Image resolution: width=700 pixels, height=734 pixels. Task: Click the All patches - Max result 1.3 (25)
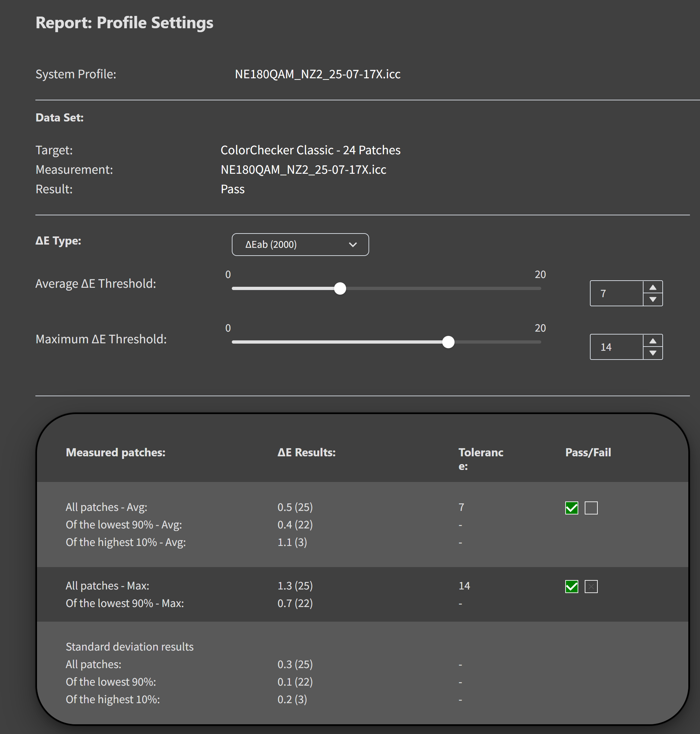click(x=295, y=586)
